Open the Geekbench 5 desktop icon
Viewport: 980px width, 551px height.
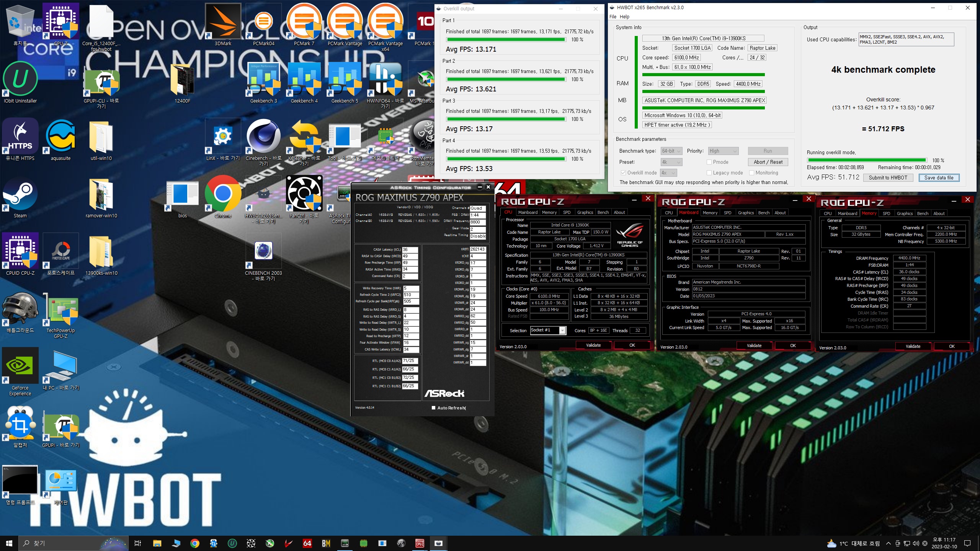[345, 82]
